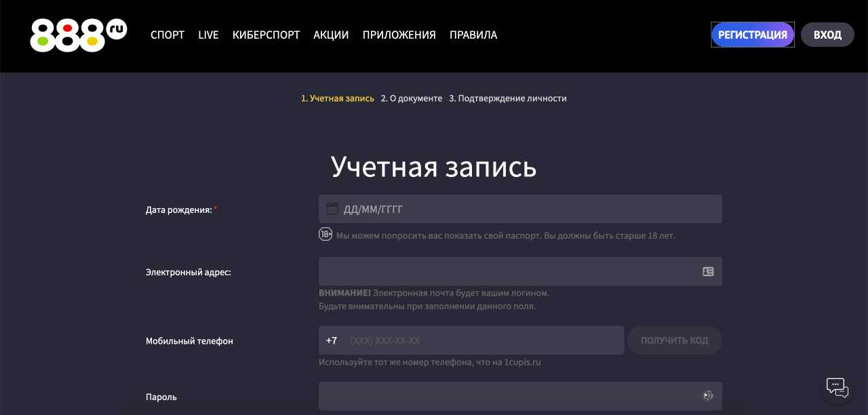Open ПРИЛОЖЕНИЯ in the navigation

pyautogui.click(x=399, y=35)
